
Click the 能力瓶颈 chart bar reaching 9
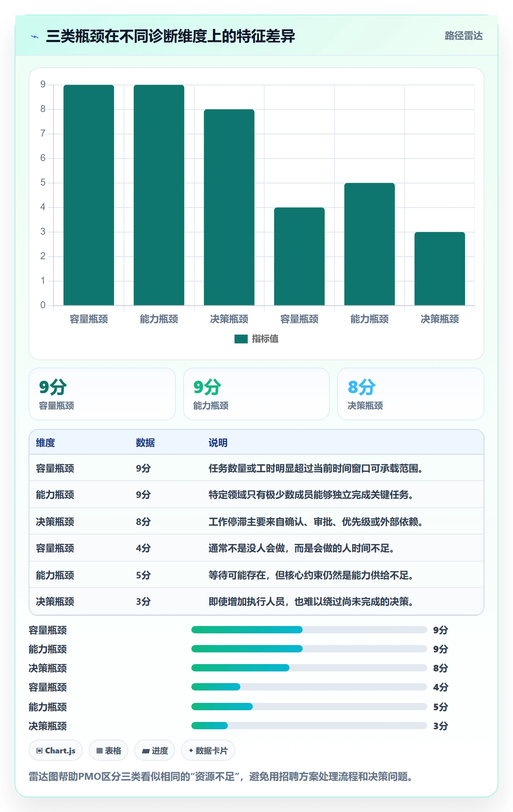[x=159, y=195]
